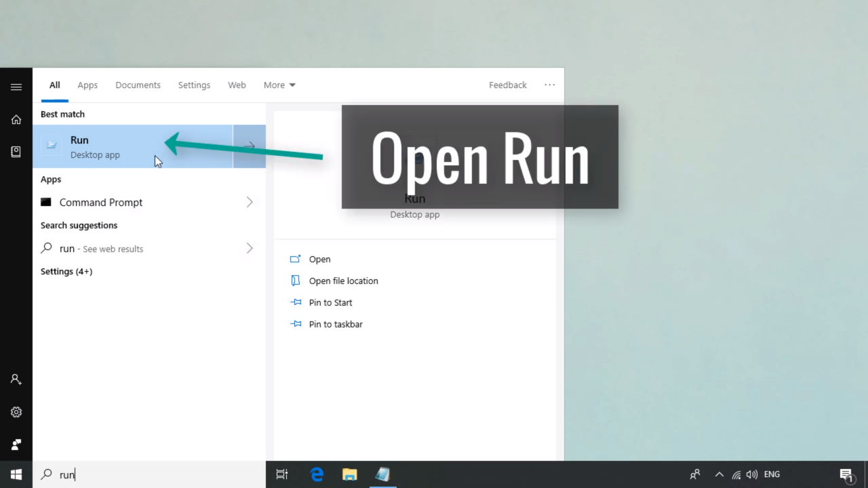Switch to the Documents search tab
The height and width of the screenshot is (488, 868).
tap(138, 85)
